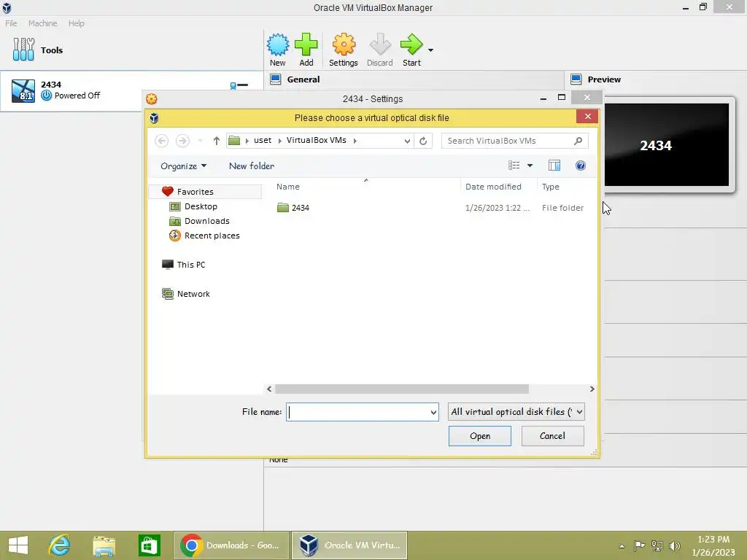Click the Discard toolbar icon
Screen dimensions: 747x560
(x=379, y=44)
